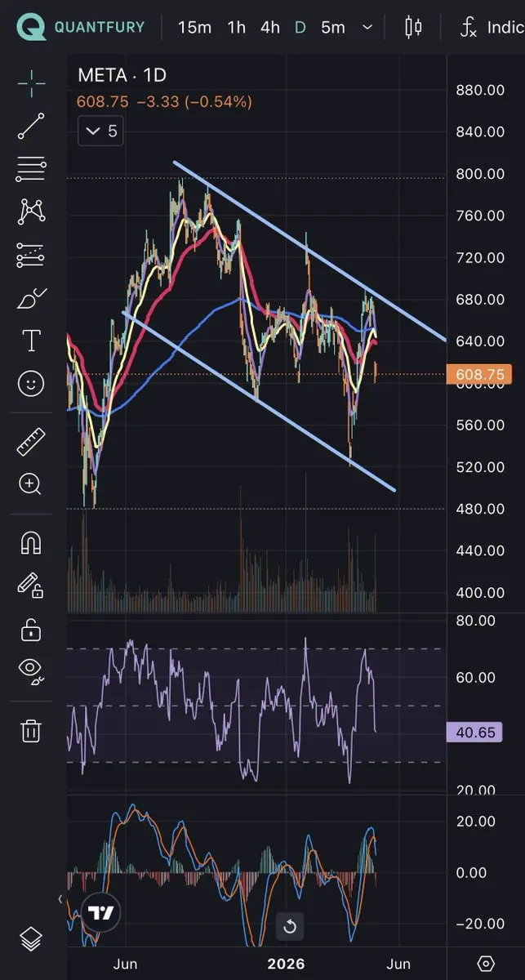Select the XABCD pattern tool

click(31, 212)
